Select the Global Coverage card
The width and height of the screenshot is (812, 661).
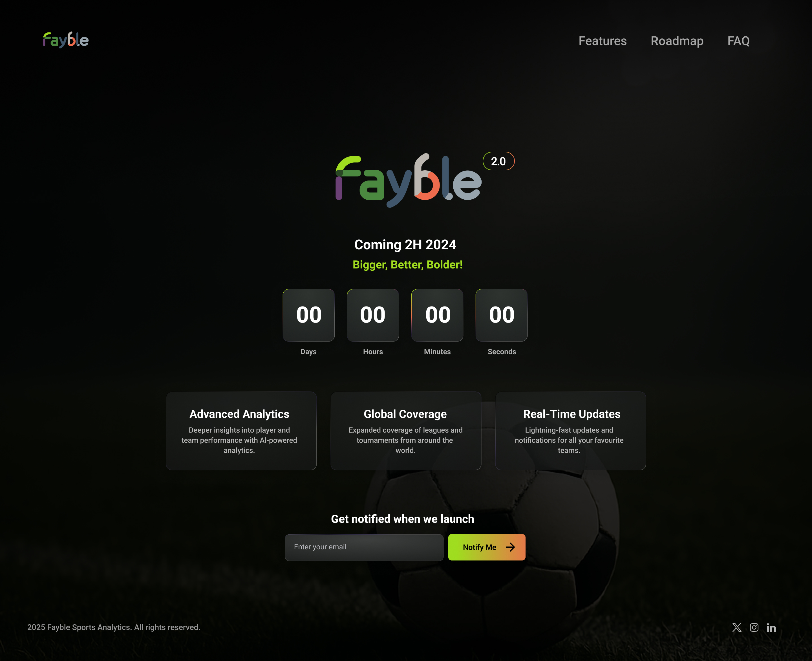point(406,431)
